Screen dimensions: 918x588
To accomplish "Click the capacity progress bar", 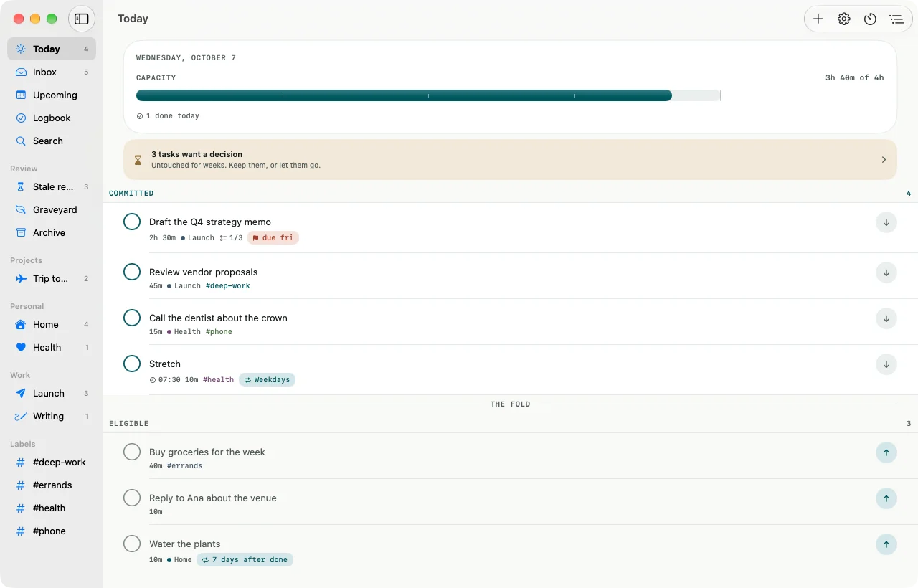I will tap(428, 95).
